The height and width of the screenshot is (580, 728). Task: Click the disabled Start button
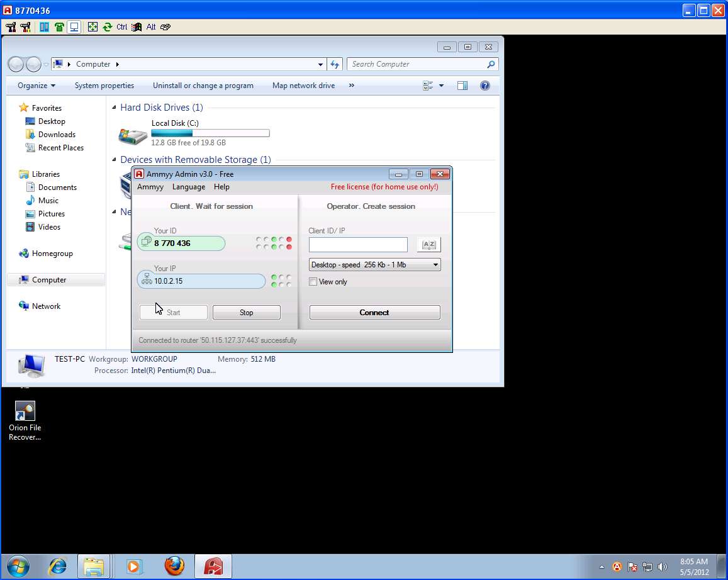tap(173, 312)
